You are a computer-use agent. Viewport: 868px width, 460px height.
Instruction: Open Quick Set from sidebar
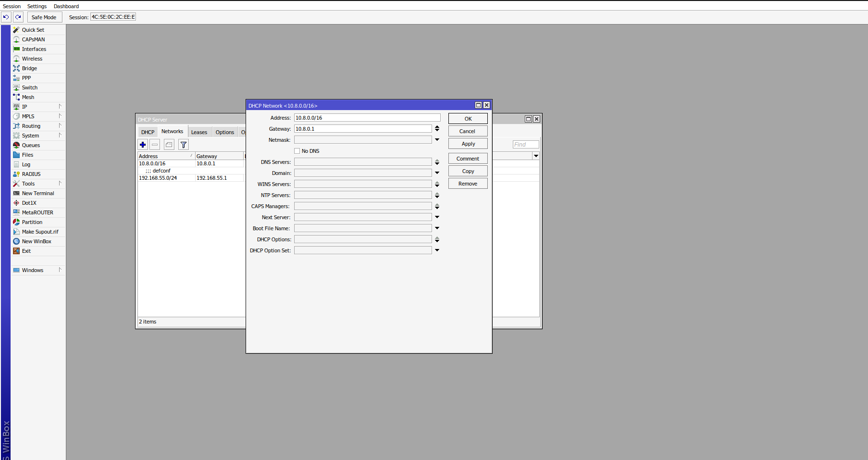click(33, 30)
